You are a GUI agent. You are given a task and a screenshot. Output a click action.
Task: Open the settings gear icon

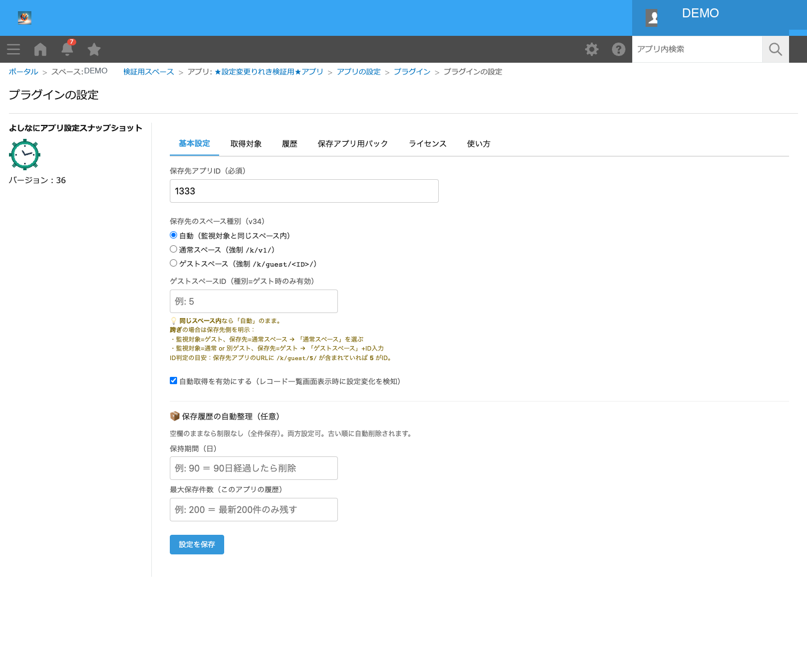[592, 49]
